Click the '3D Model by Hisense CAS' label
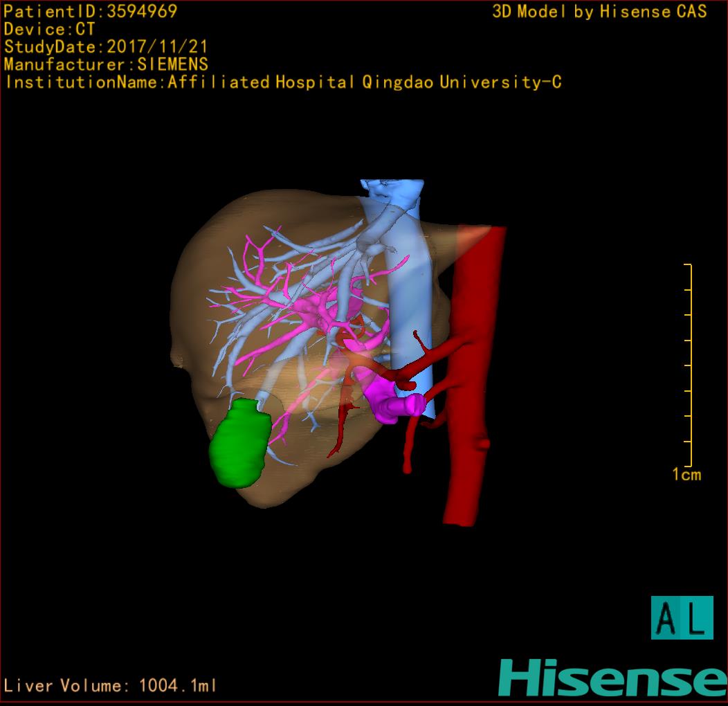The width and height of the screenshot is (728, 706). click(x=599, y=11)
